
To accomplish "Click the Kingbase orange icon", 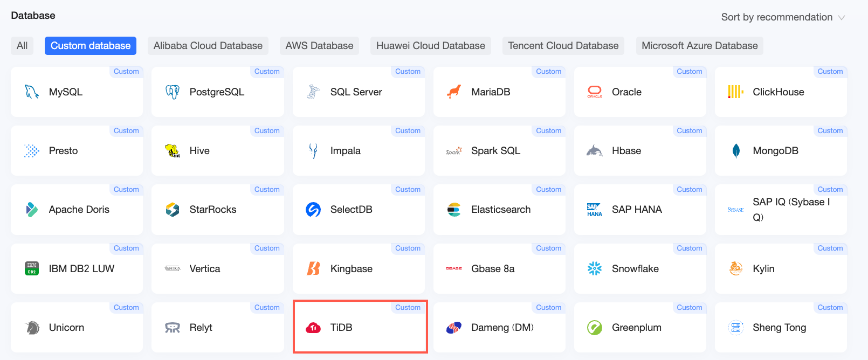I will click(x=313, y=268).
